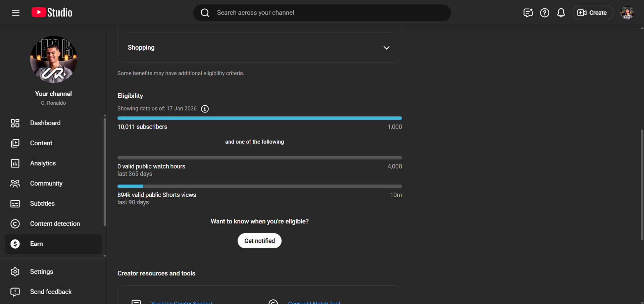The image size is (644, 304).
Task: Click the Shorts views progress bar
Action: tap(259, 186)
